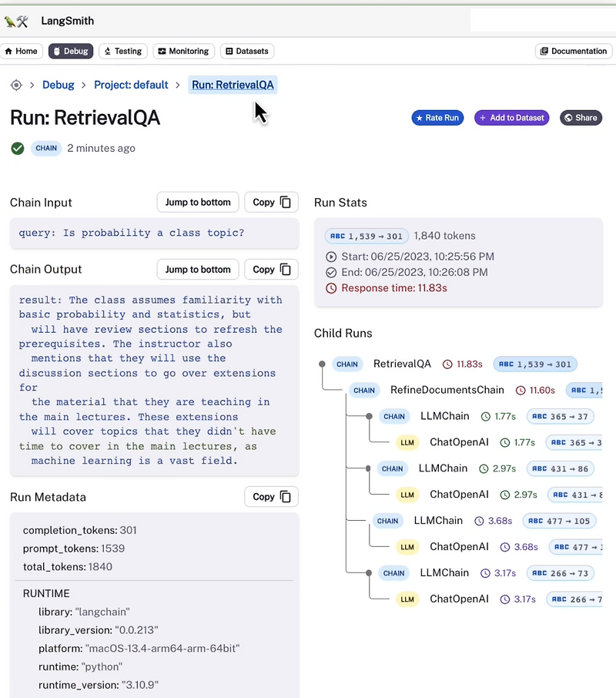Open the Project: default breadcrumb link
616x698 pixels.
(131, 85)
